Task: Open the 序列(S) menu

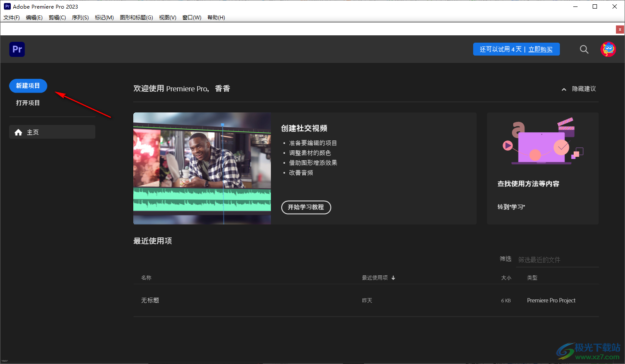Action: [x=80, y=18]
